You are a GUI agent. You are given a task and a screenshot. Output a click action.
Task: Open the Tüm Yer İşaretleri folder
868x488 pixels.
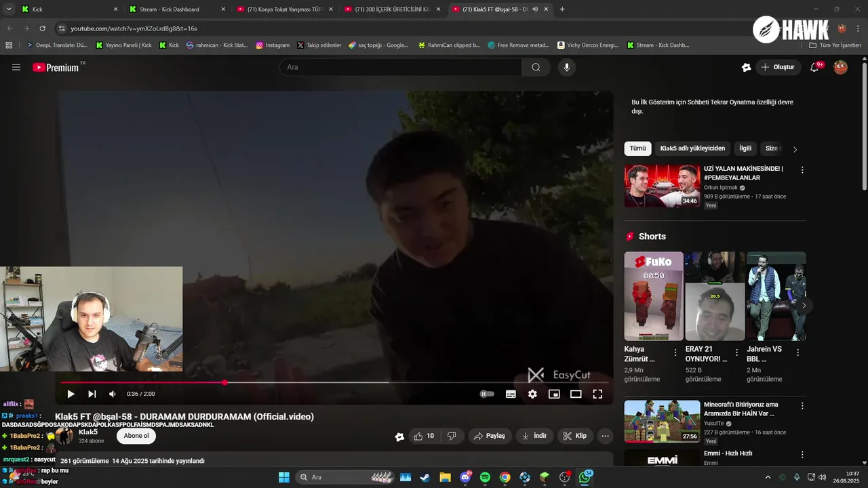835,45
